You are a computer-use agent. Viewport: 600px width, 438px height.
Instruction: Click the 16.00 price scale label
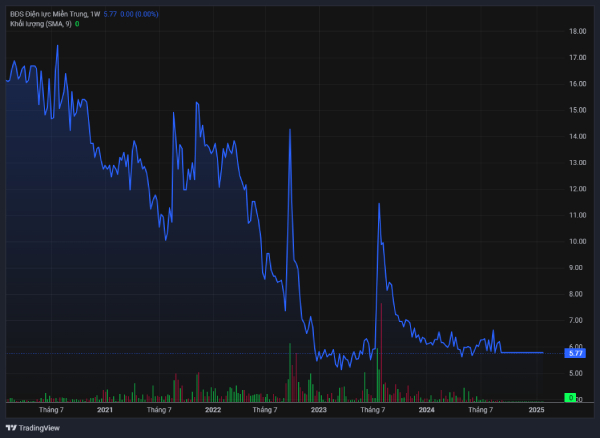[576, 84]
